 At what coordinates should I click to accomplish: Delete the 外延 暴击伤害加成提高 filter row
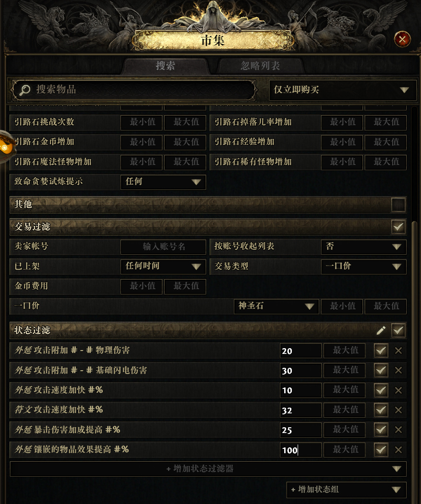[398, 430]
